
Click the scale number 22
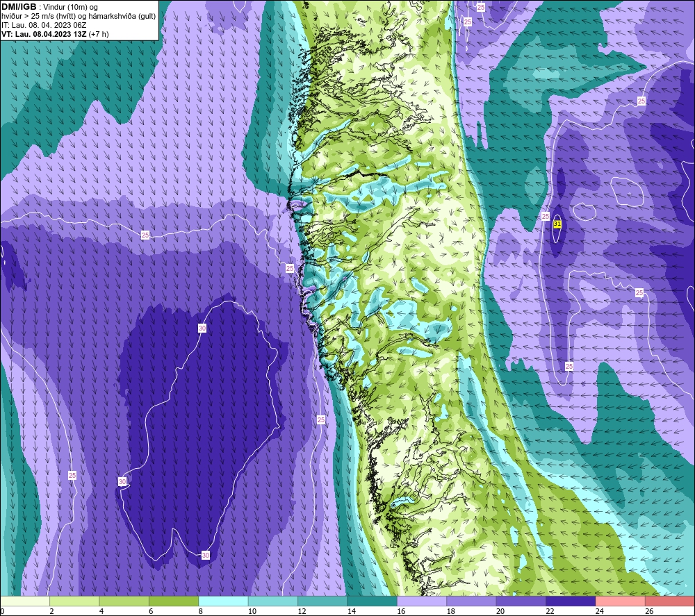coord(550,611)
